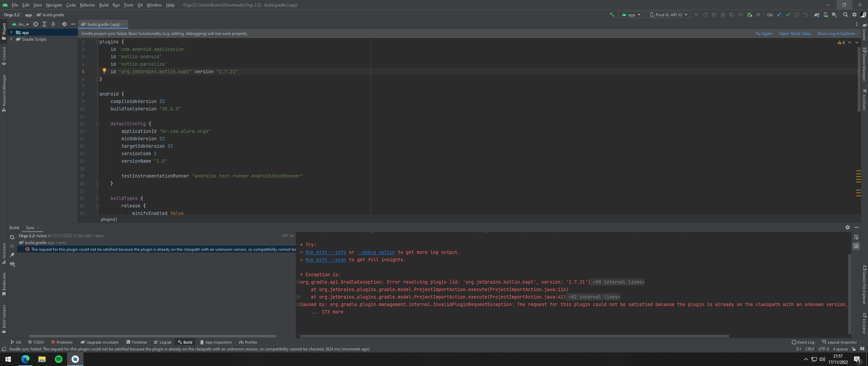Click Try Again link after sync failure
The width and height of the screenshot is (868, 366).
coord(764,34)
